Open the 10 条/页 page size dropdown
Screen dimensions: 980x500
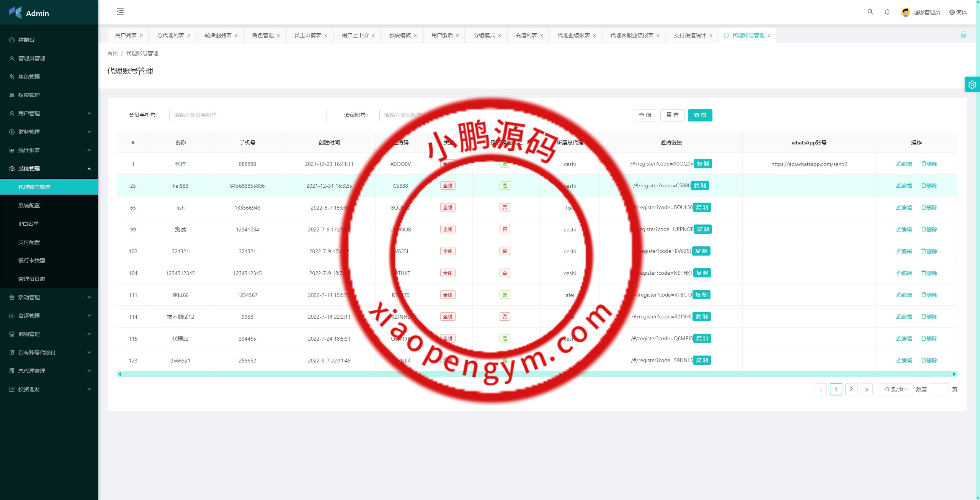[x=895, y=389]
